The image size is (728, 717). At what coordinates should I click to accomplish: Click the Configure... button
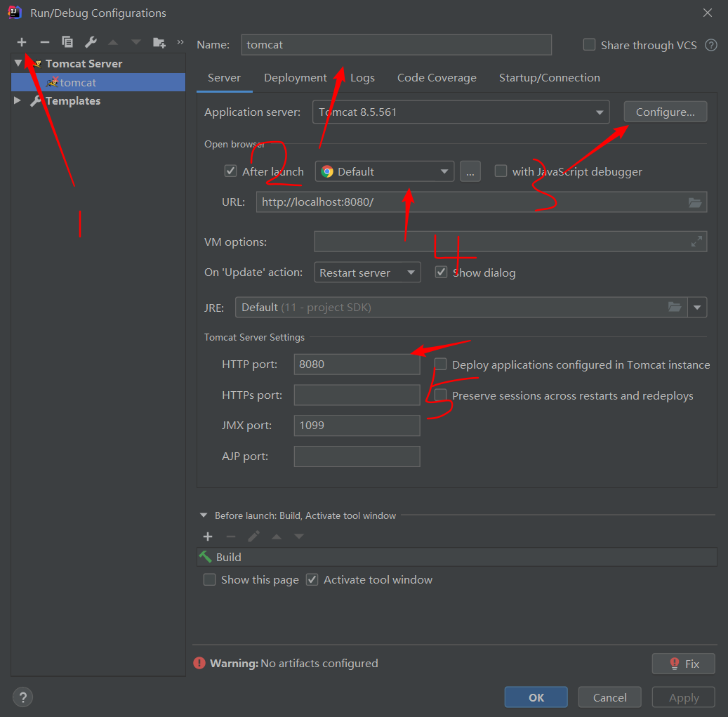point(666,112)
